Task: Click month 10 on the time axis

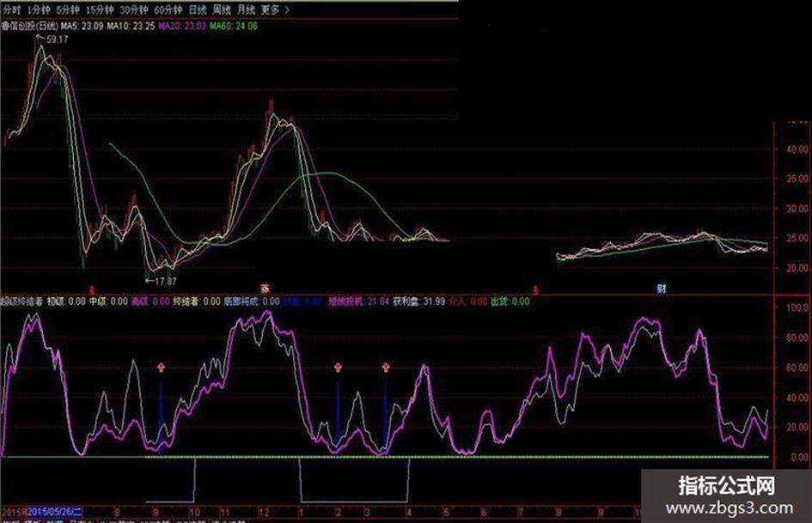Action: (193, 513)
